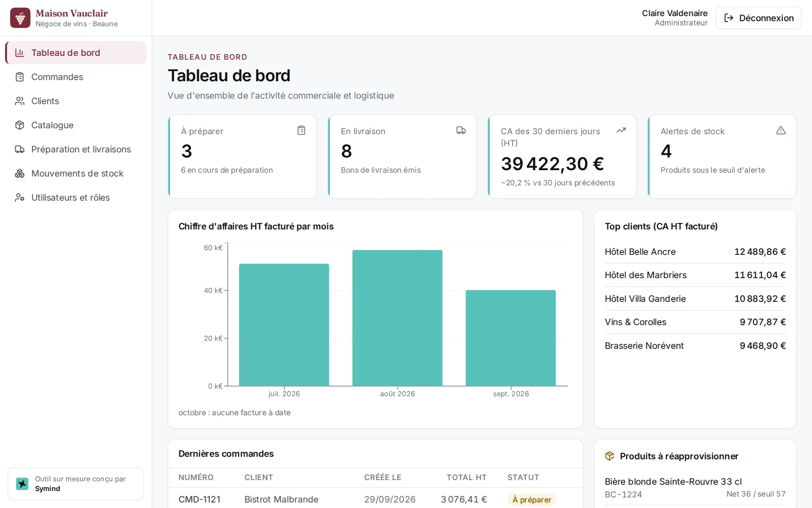Image resolution: width=812 pixels, height=508 pixels.
Task: Select Hôtel des Marbriers client row
Action: (x=695, y=275)
